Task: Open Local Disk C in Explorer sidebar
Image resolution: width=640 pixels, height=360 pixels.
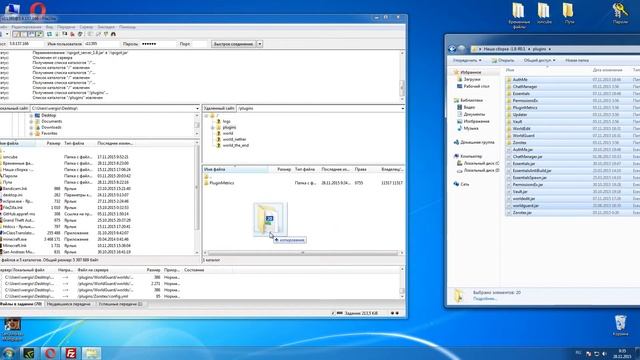Action: point(478,163)
